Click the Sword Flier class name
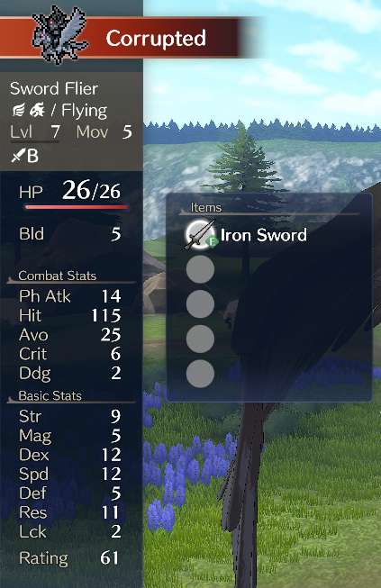Viewport: 381px width, 588px height. coord(54,88)
